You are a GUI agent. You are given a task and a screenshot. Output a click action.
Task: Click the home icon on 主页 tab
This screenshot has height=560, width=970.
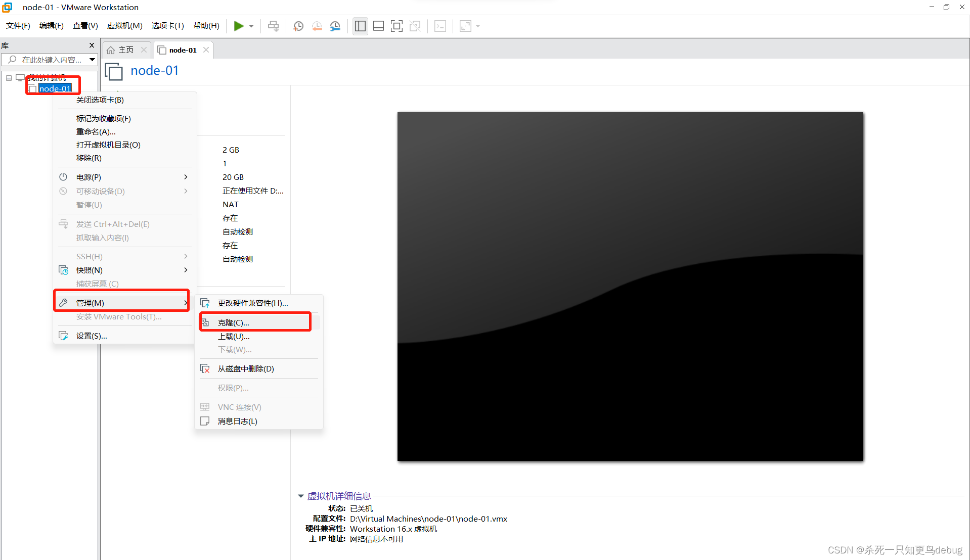111,50
